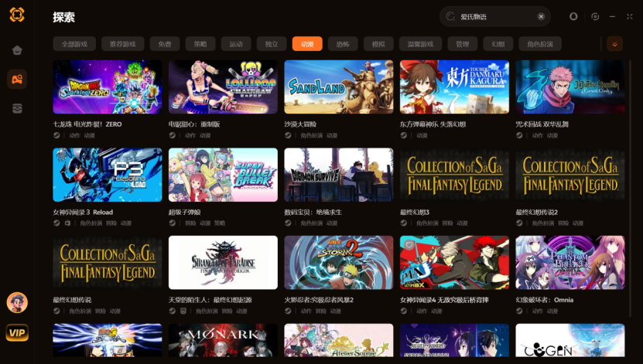Open Digimon Survive thumbnail
643x364 pixels.
(x=339, y=175)
